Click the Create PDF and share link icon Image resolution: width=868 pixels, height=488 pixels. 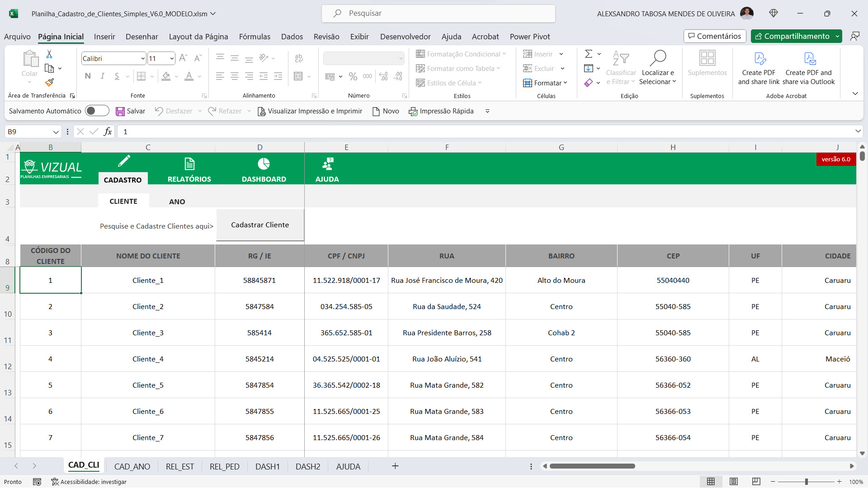(x=759, y=59)
